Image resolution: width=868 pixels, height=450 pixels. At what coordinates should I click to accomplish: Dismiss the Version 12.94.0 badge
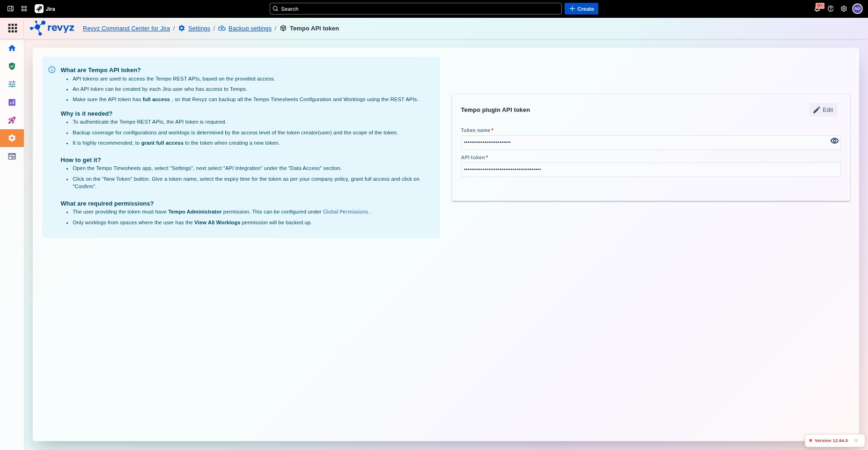tap(856, 441)
